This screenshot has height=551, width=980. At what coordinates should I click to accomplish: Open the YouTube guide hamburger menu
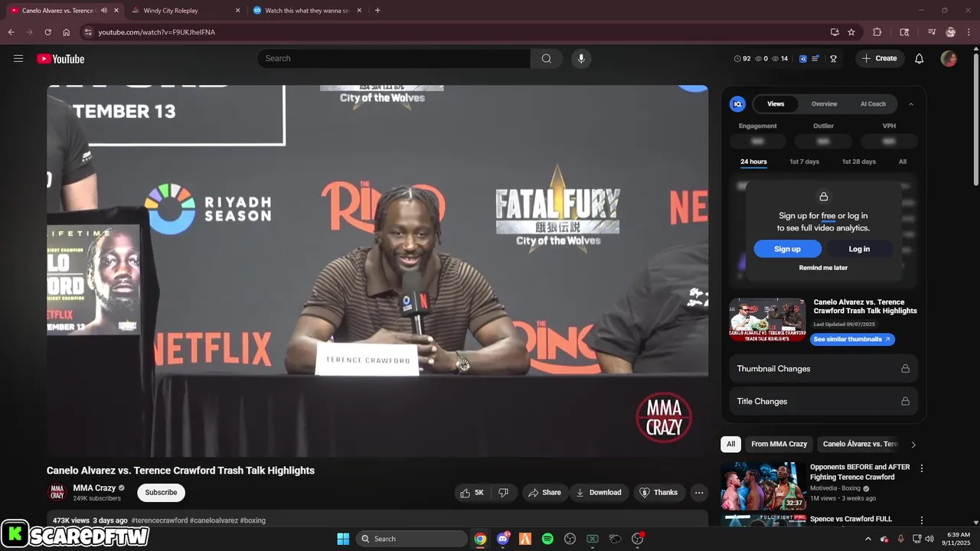[x=18, y=58]
